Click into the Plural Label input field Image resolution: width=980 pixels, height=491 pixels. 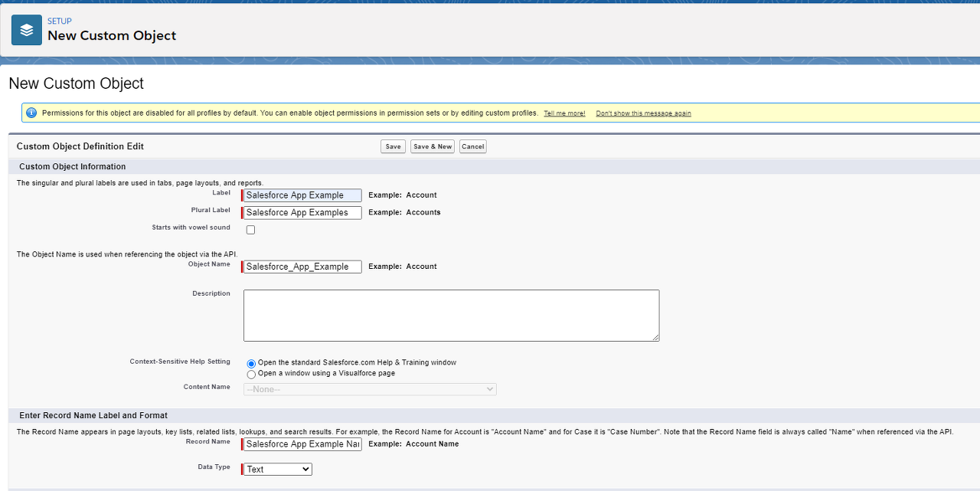pos(302,213)
